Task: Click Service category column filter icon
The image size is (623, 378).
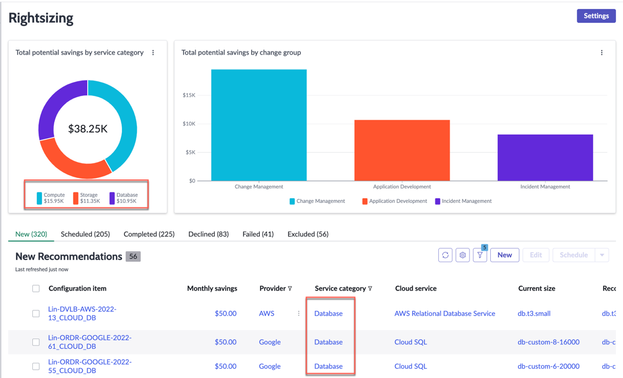Action: click(x=370, y=289)
